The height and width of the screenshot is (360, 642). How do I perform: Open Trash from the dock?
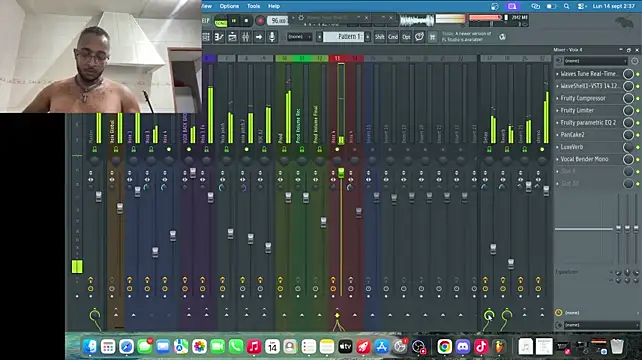pos(617,346)
